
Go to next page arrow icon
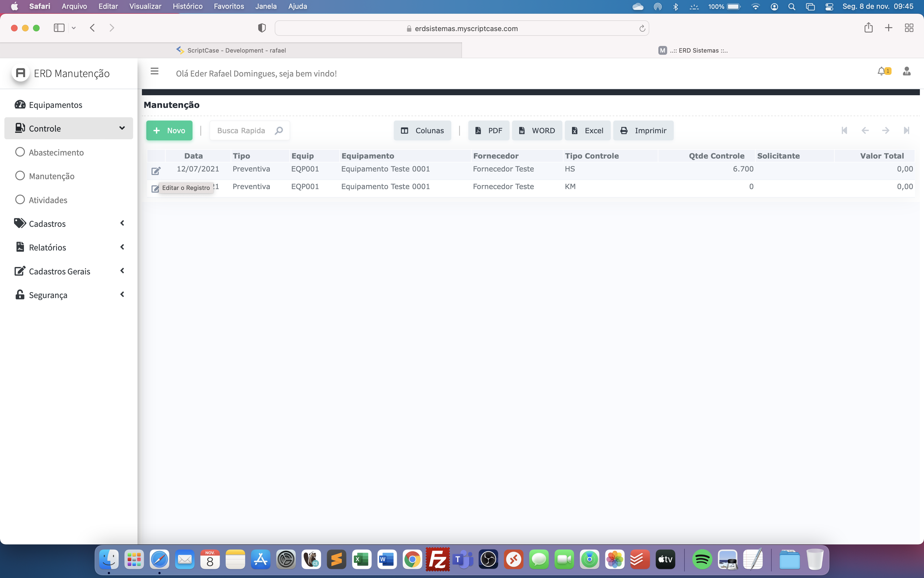point(886,130)
